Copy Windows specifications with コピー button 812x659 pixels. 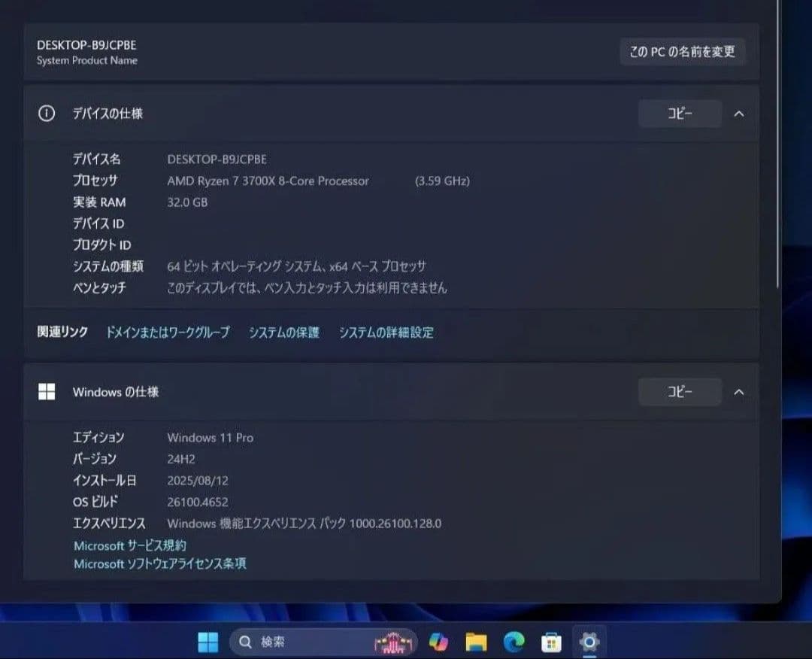680,392
